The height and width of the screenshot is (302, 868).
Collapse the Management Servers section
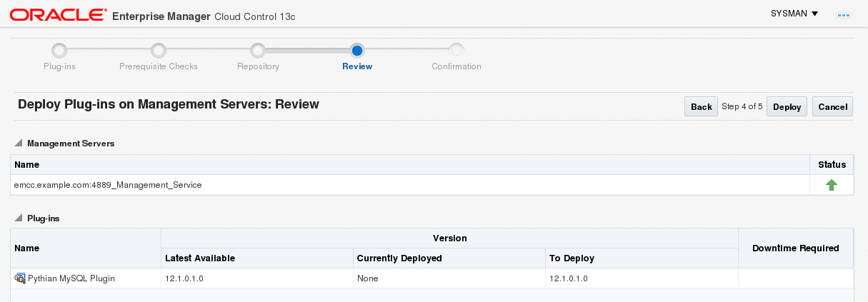point(19,144)
